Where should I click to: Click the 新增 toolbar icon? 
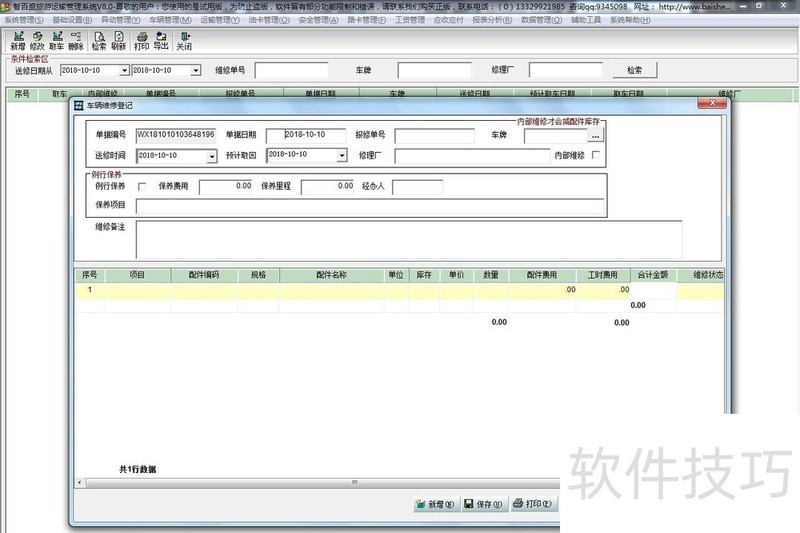pos(18,40)
